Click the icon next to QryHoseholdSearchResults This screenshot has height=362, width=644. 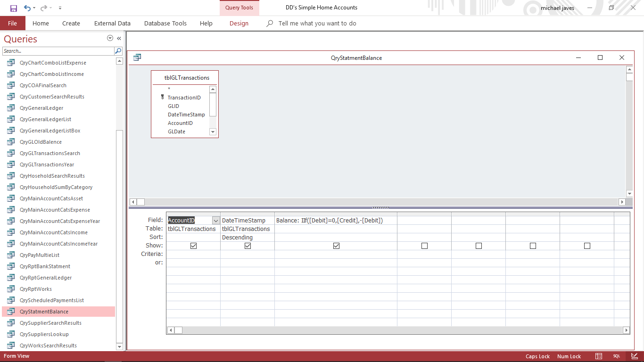tap(11, 176)
